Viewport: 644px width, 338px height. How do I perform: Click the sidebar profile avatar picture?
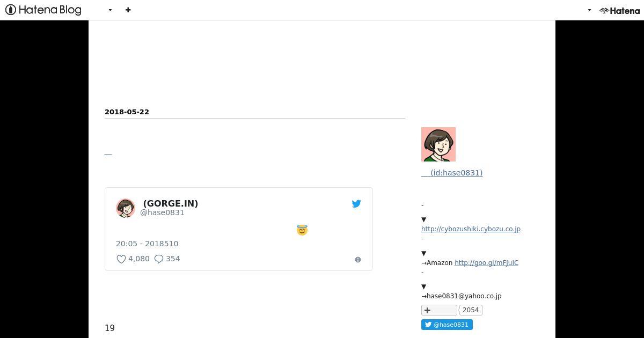click(x=438, y=144)
